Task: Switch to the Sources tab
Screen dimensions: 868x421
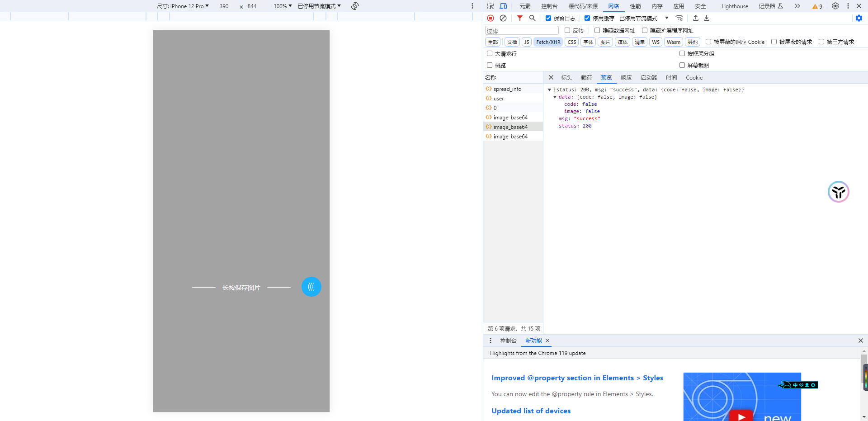Action: (583, 6)
